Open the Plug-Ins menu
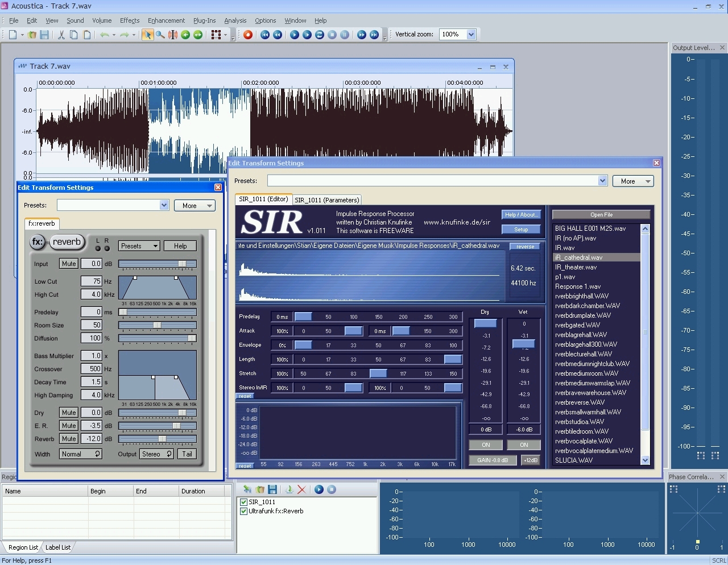 205,20
